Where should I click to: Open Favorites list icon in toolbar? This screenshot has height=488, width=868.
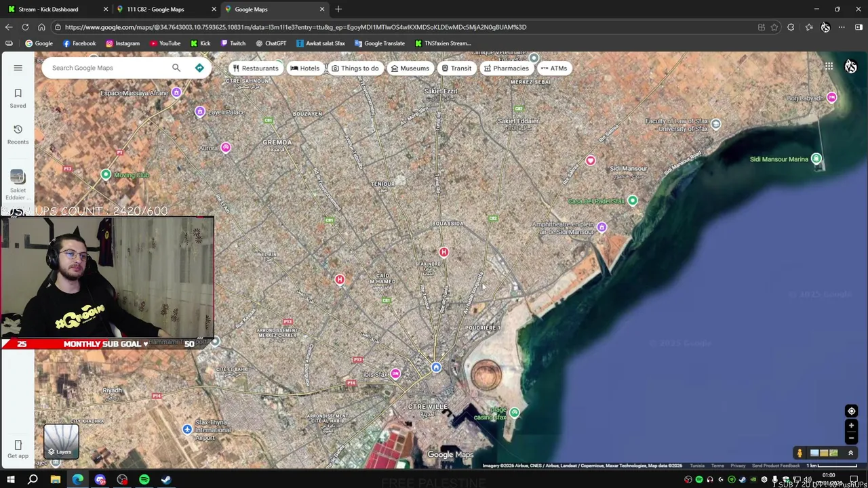tap(809, 27)
